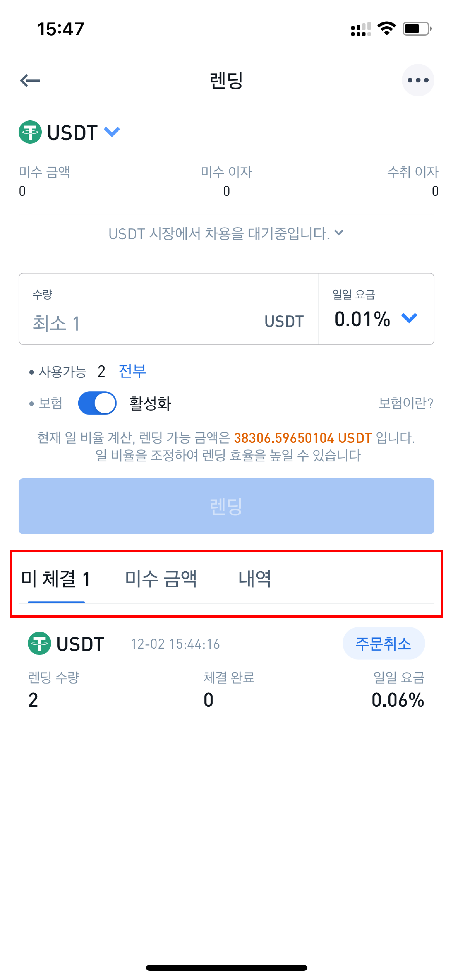Switch to the 미 체결 tab
The image size is (453, 980).
tap(56, 579)
